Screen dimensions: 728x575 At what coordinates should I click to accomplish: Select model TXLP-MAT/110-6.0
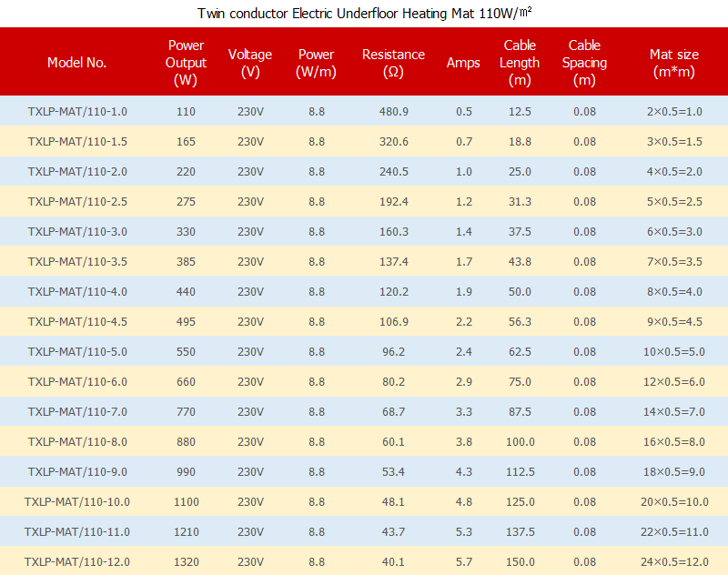(77, 381)
